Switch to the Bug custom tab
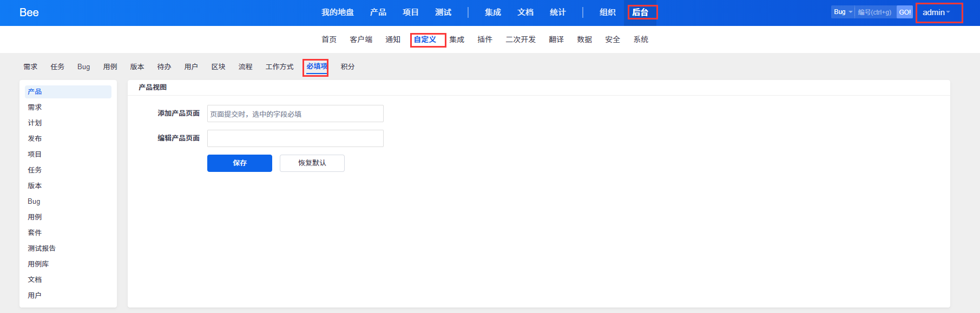Image resolution: width=980 pixels, height=313 pixels. (84, 66)
